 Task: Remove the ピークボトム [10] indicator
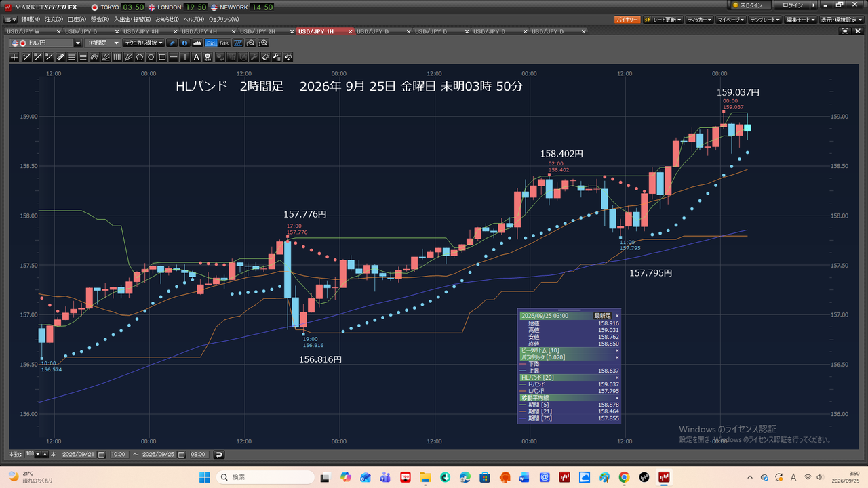[616, 350]
